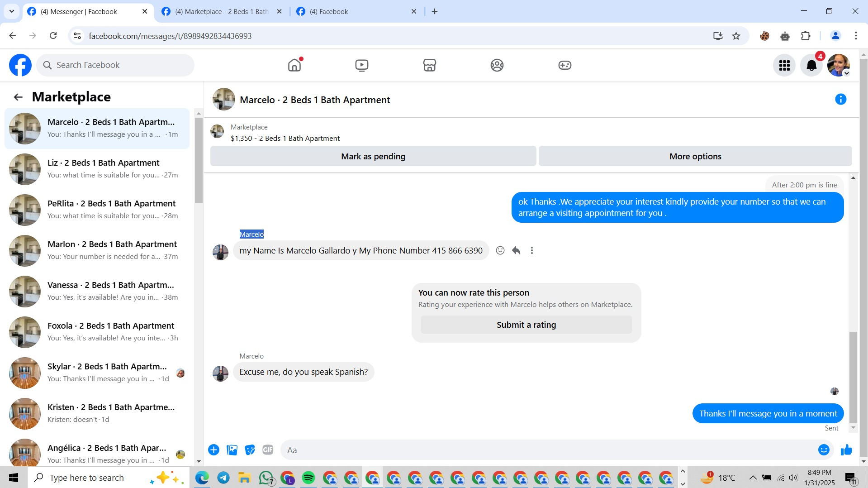Image resolution: width=868 pixels, height=488 pixels.
Task: Open Kristen's apartment conversation
Action: click(97, 413)
